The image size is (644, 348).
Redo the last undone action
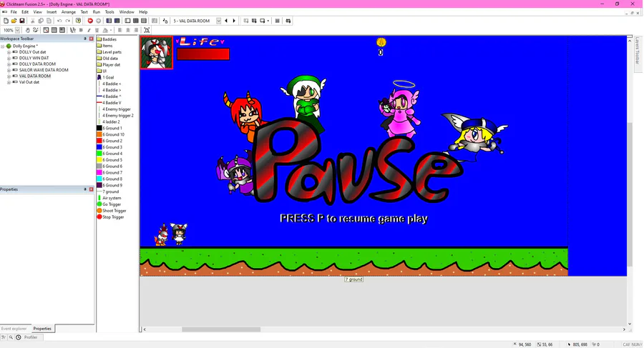(68, 21)
